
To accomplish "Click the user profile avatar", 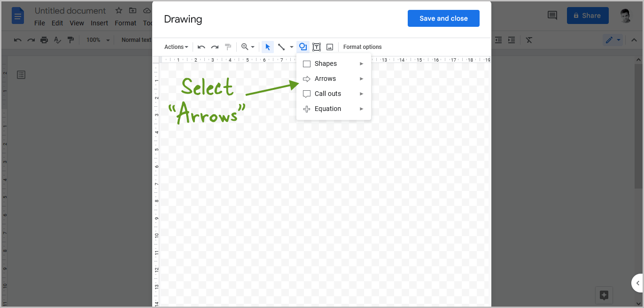I will coord(625,15).
